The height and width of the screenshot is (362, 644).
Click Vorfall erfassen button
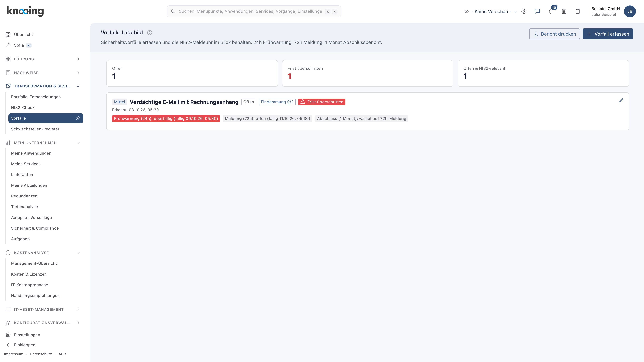click(x=608, y=34)
